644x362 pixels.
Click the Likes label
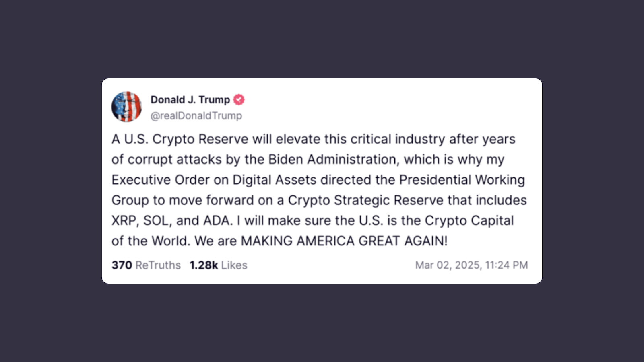[234, 265]
